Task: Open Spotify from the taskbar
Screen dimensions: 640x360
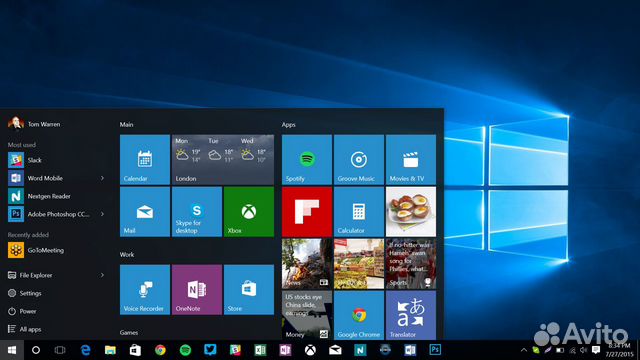Action: pyautogui.click(x=185, y=350)
